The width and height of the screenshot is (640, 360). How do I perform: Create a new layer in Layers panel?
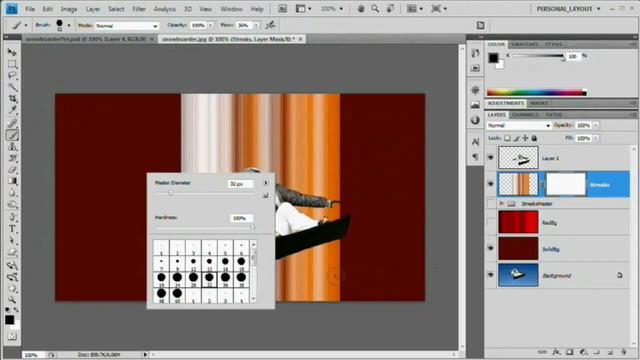click(x=610, y=352)
